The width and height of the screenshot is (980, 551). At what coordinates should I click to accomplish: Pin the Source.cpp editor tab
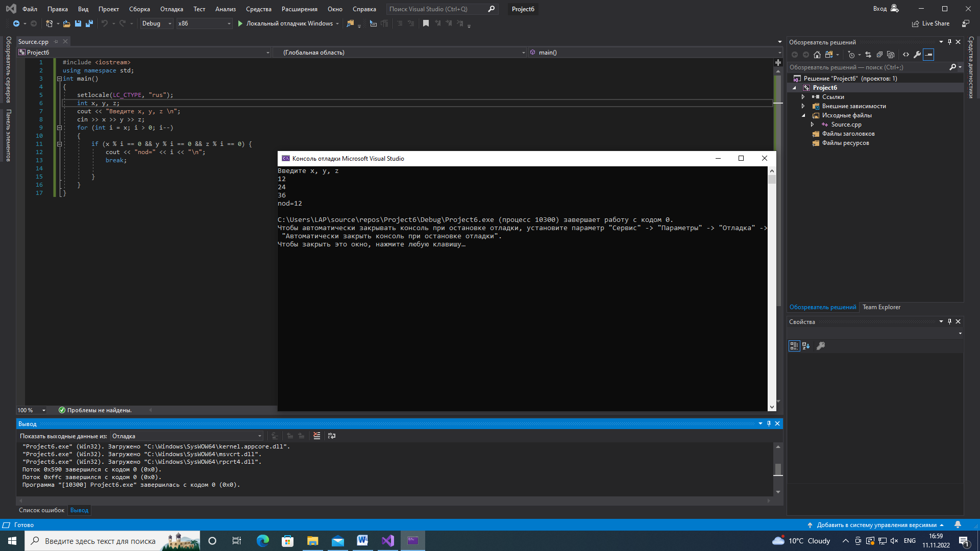click(56, 42)
